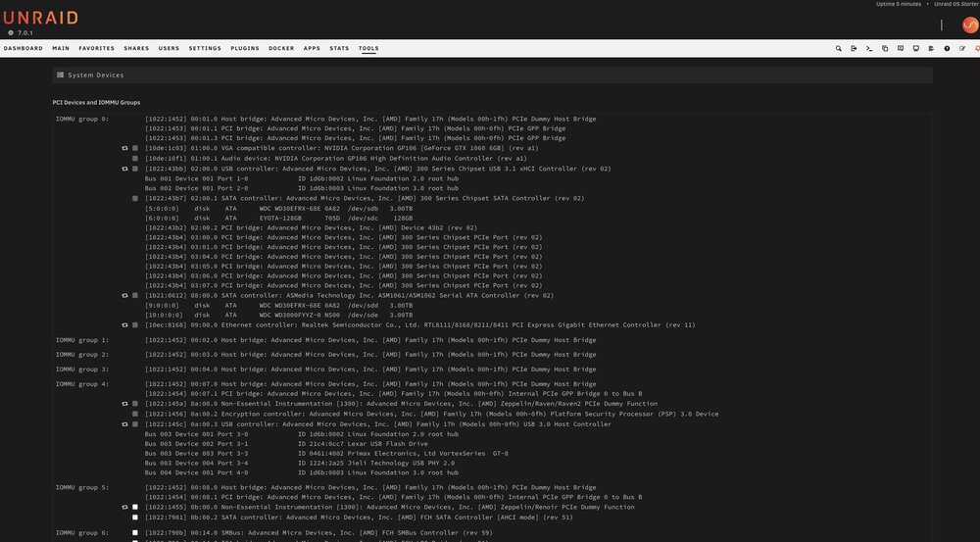This screenshot has width=980, height=542.
Task: Click reset icon beside ASMedia SATA controller
Action: (125, 296)
